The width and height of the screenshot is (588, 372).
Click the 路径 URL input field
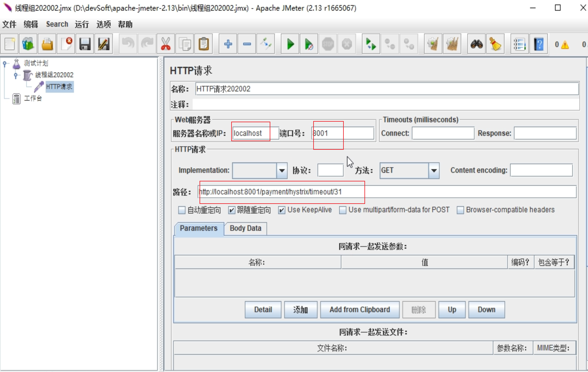[x=387, y=192]
